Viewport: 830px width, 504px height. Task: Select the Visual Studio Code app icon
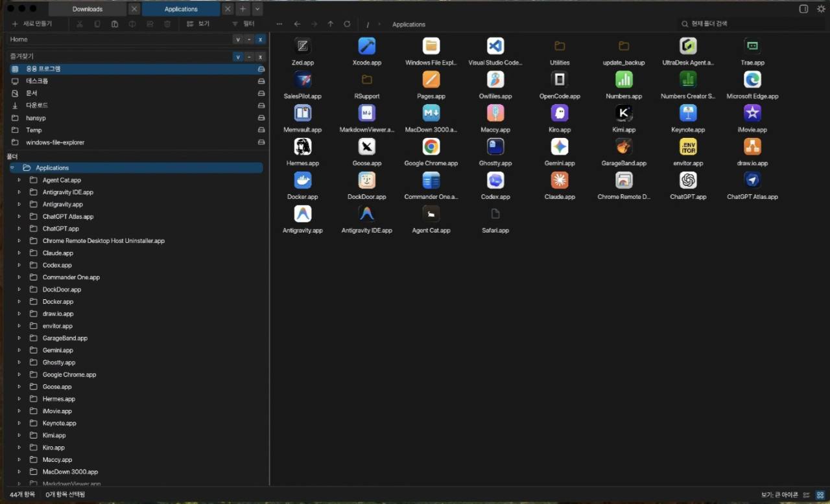(x=495, y=46)
